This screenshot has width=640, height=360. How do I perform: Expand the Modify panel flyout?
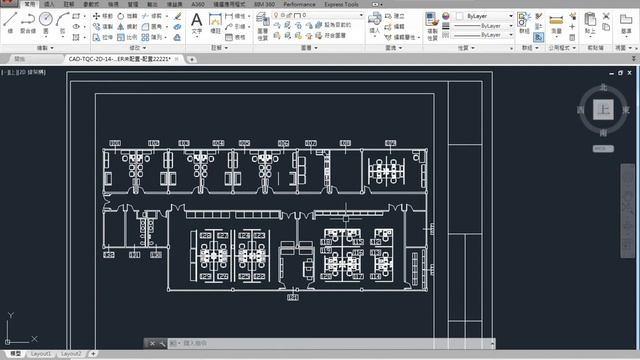coord(138,48)
